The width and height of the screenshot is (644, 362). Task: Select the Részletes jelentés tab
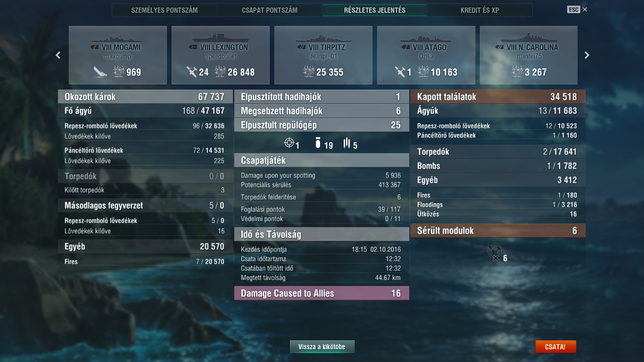click(x=375, y=10)
